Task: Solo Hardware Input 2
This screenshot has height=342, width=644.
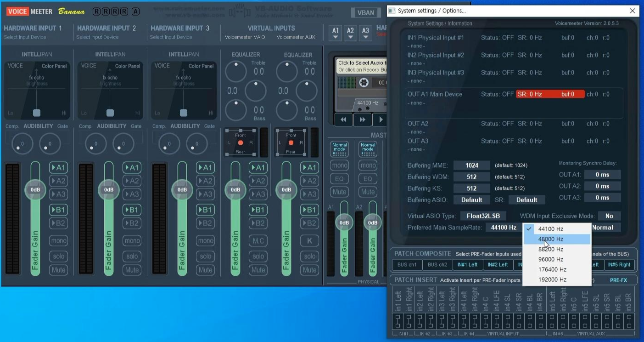Action: click(132, 256)
